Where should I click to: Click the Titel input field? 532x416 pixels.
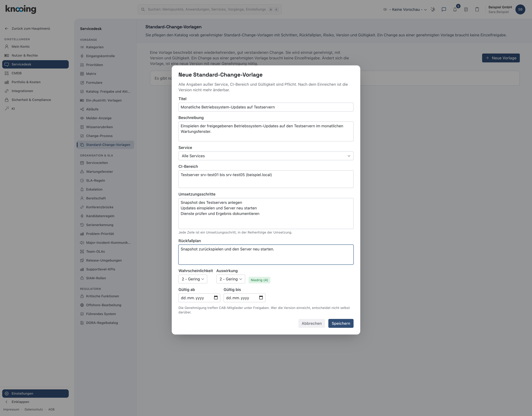[x=266, y=107]
